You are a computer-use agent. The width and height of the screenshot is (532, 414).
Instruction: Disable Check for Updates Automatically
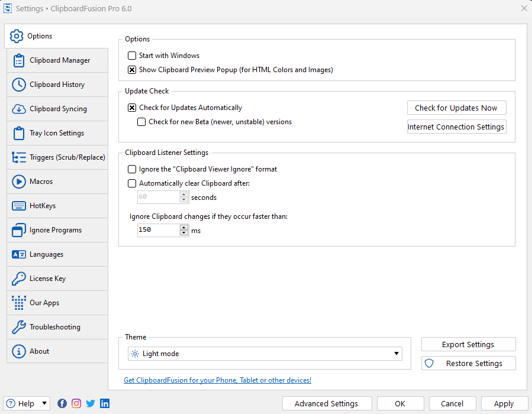pos(132,108)
